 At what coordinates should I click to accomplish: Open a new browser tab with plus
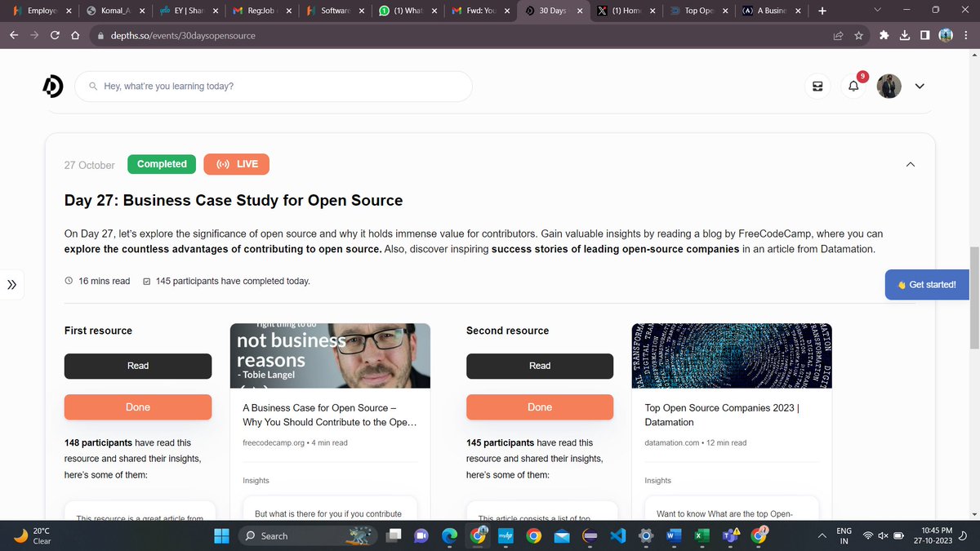(x=822, y=11)
